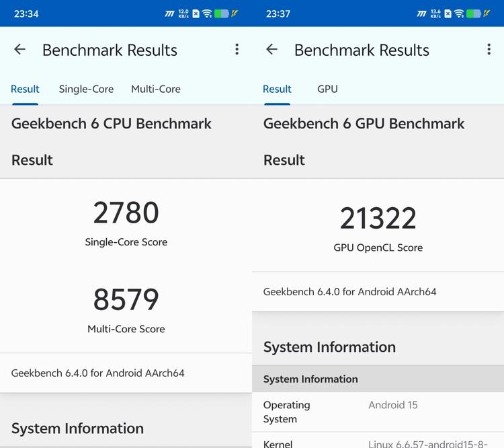The image size is (504, 448).
Task: Select the Multi-Core Score label
Action: [x=126, y=329]
